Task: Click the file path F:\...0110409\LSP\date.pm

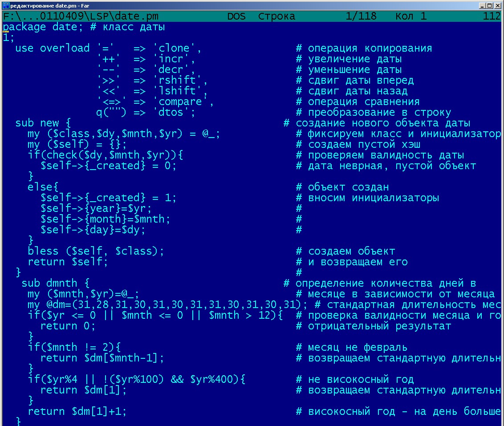Action: pos(81,16)
